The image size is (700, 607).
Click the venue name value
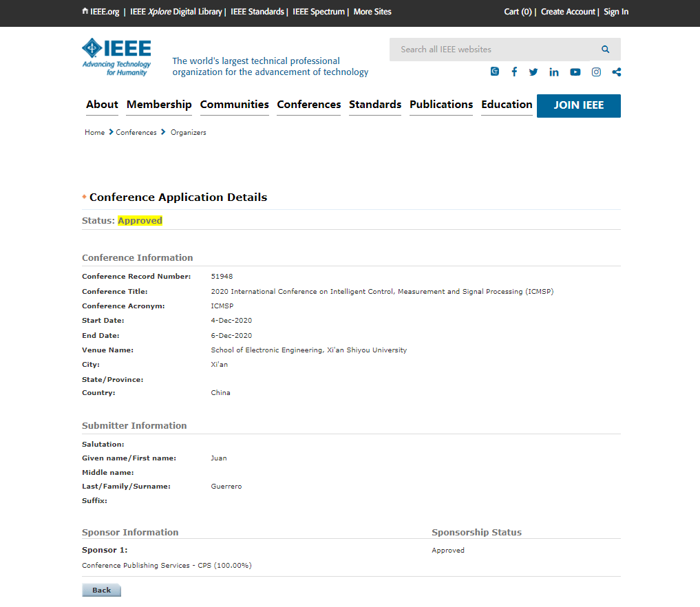[309, 350]
